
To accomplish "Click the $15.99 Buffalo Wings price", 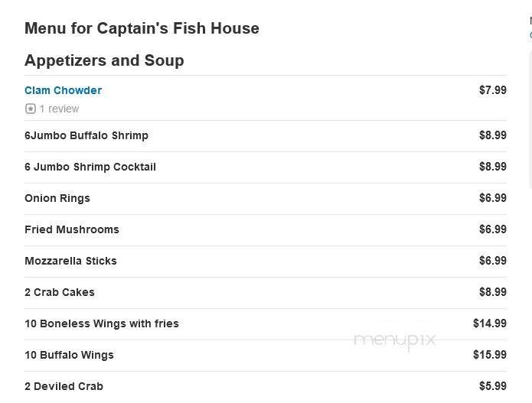I will tap(490, 355).
